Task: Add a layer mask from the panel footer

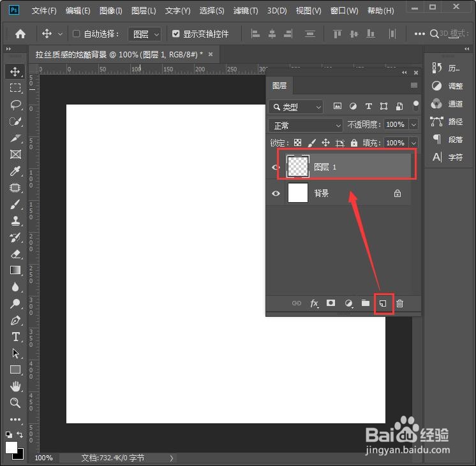Action: (x=331, y=303)
